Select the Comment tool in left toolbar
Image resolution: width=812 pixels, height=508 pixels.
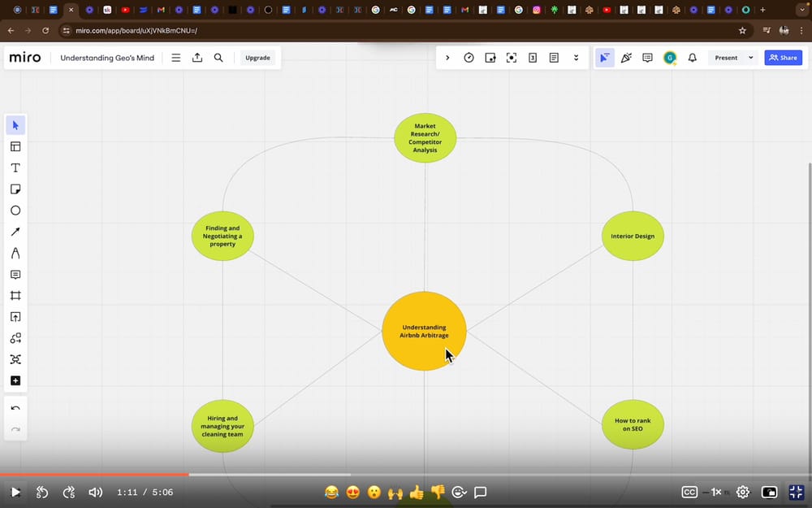[x=15, y=274]
